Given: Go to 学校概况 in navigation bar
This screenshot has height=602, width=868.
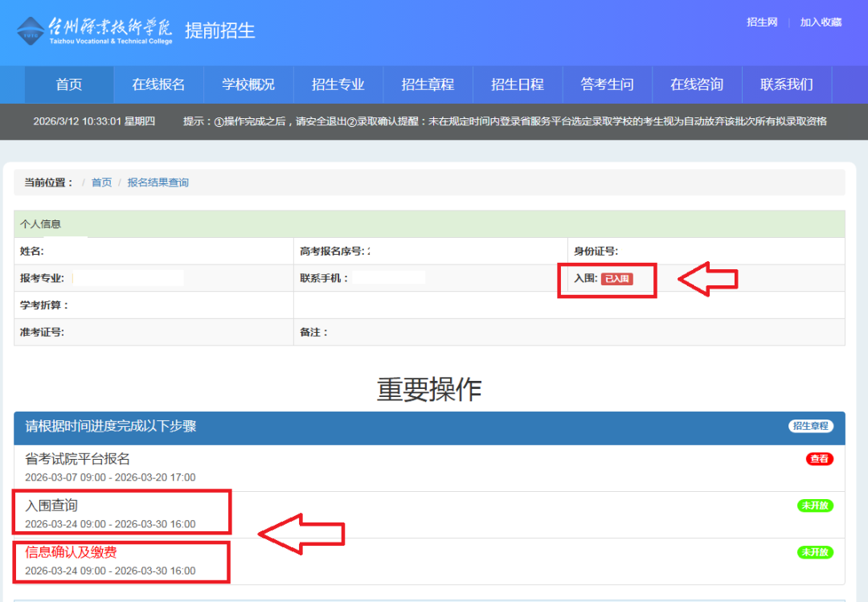Looking at the screenshot, I should point(248,84).
